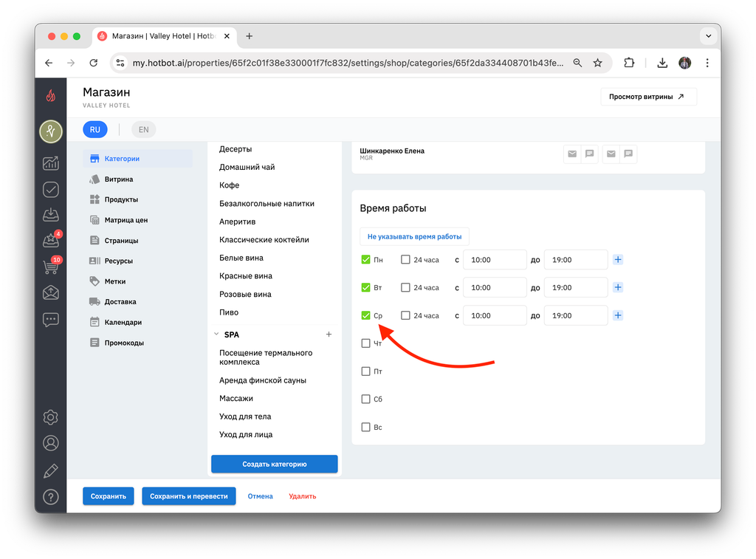Viewport: 756px width, 559px height.
Task: Click second message icon for Шинкаренко Елена
Action: (628, 154)
